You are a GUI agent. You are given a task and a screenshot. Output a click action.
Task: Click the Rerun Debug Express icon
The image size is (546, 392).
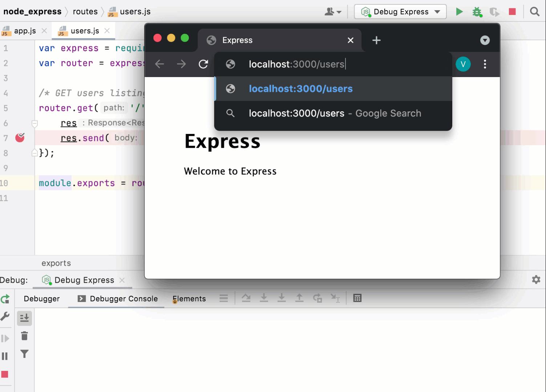pyautogui.click(x=5, y=299)
